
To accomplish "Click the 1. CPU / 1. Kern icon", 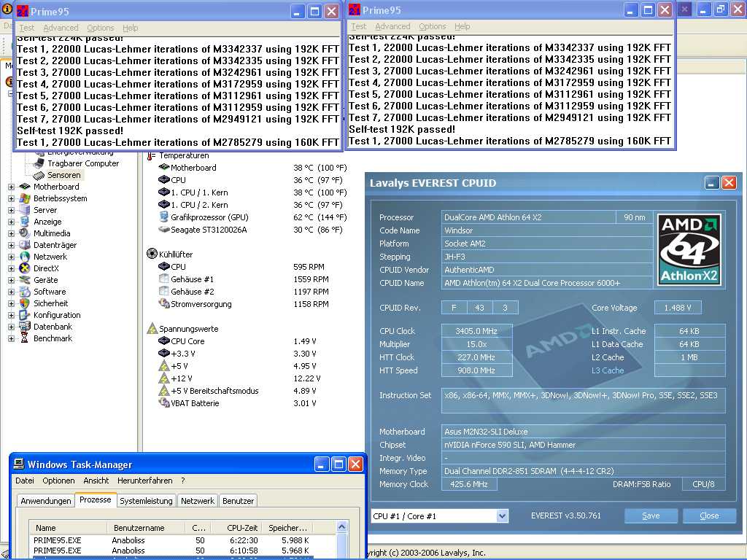I will pyautogui.click(x=164, y=192).
